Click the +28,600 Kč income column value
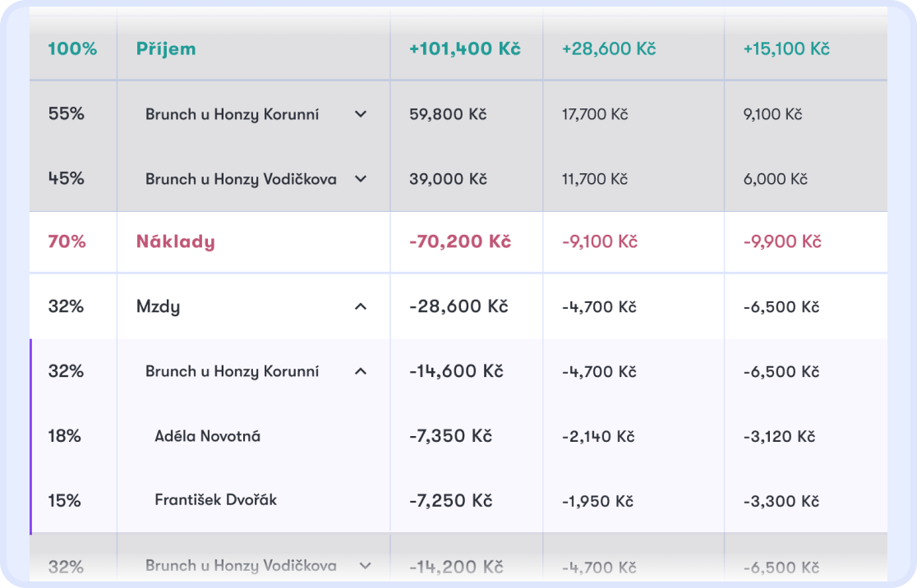The height and width of the screenshot is (588, 917). click(609, 48)
